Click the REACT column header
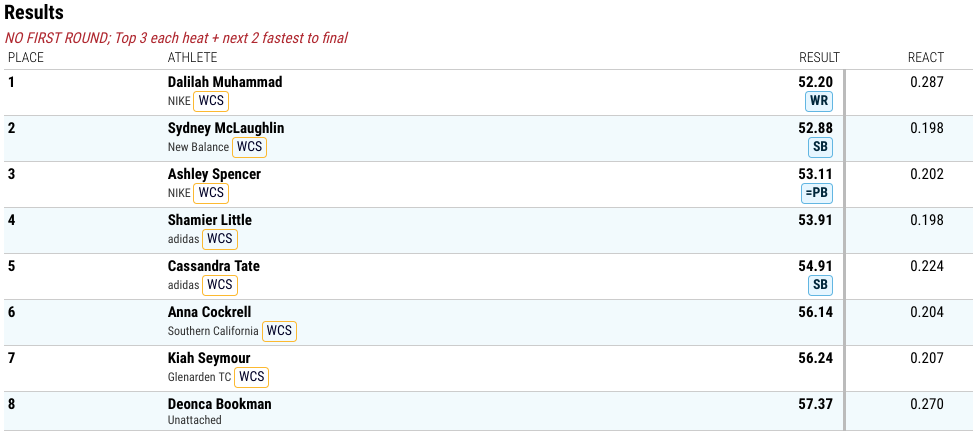Screen dimensions: 973x442 [x=926, y=58]
